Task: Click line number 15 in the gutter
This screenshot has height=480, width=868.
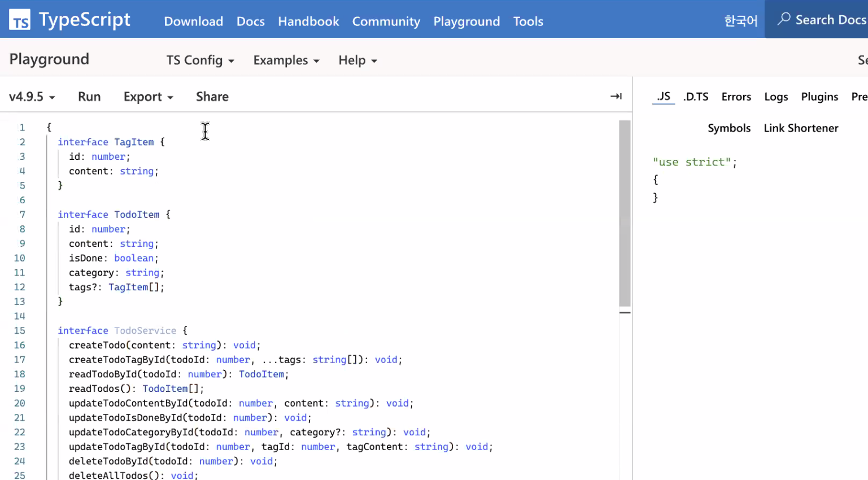Action: click(20, 330)
